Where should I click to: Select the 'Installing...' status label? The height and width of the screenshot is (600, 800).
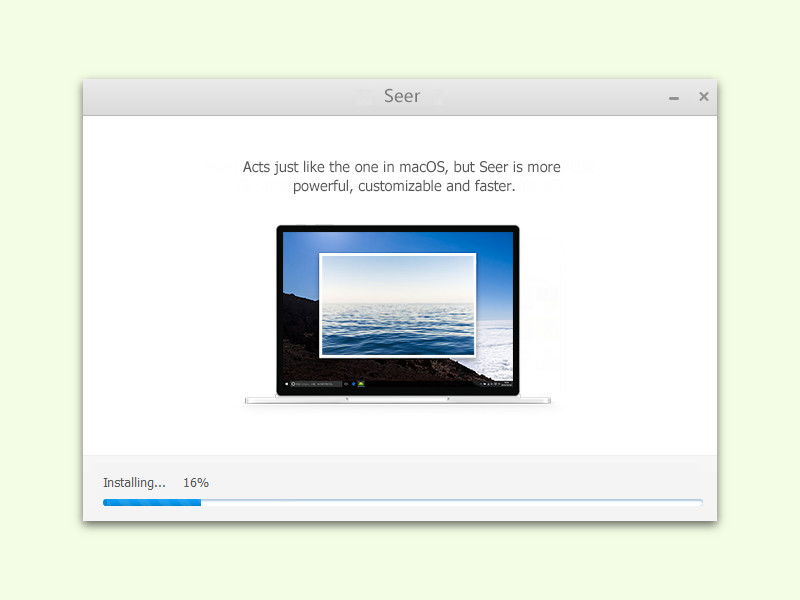134,483
